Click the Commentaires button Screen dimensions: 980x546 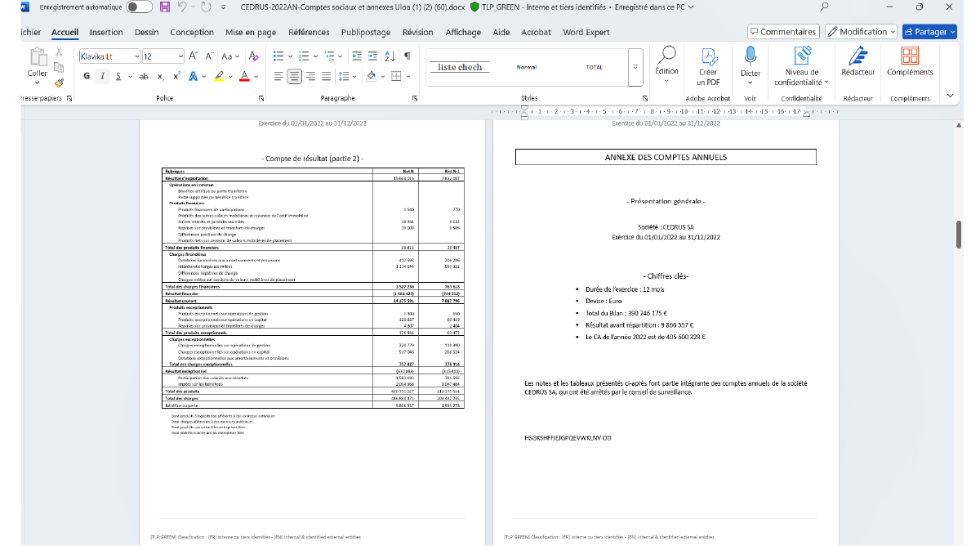783,32
